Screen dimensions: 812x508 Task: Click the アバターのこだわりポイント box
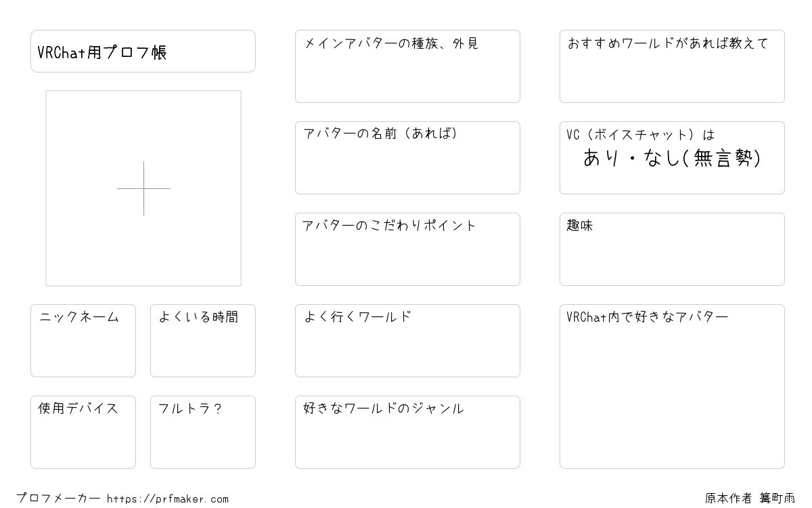[x=407, y=249]
